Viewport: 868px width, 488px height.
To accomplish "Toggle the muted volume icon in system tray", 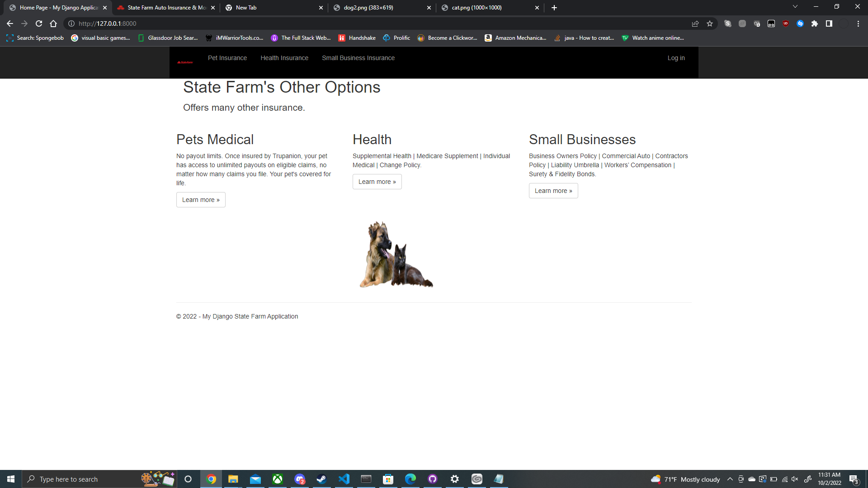I will [x=795, y=479].
